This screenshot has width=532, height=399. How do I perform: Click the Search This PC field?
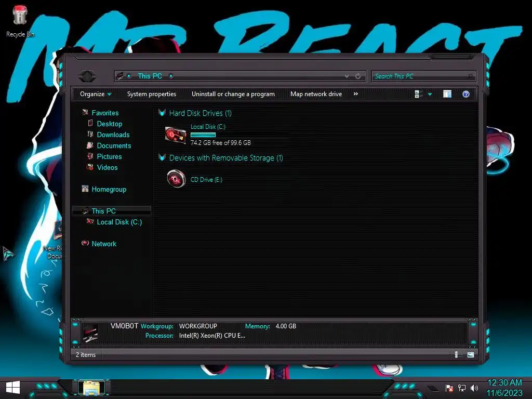[x=423, y=76]
